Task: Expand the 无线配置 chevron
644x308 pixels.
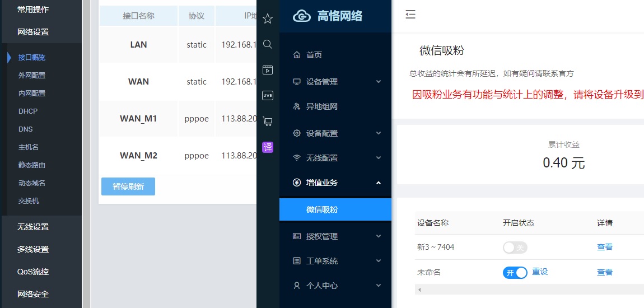Action: click(x=378, y=158)
